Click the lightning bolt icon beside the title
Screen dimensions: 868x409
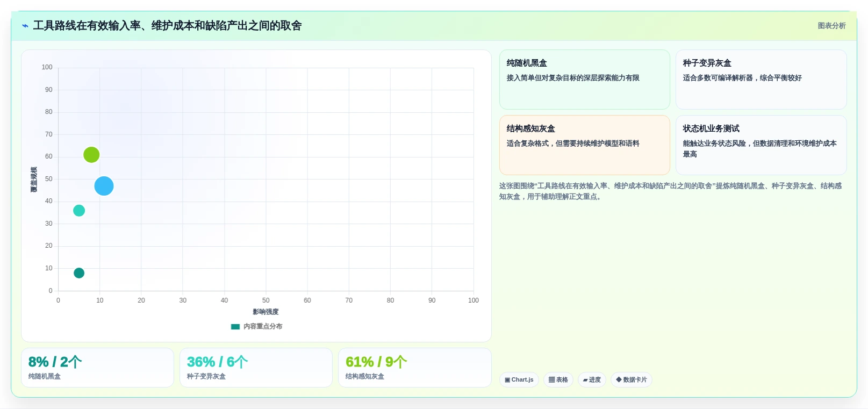pyautogui.click(x=25, y=26)
